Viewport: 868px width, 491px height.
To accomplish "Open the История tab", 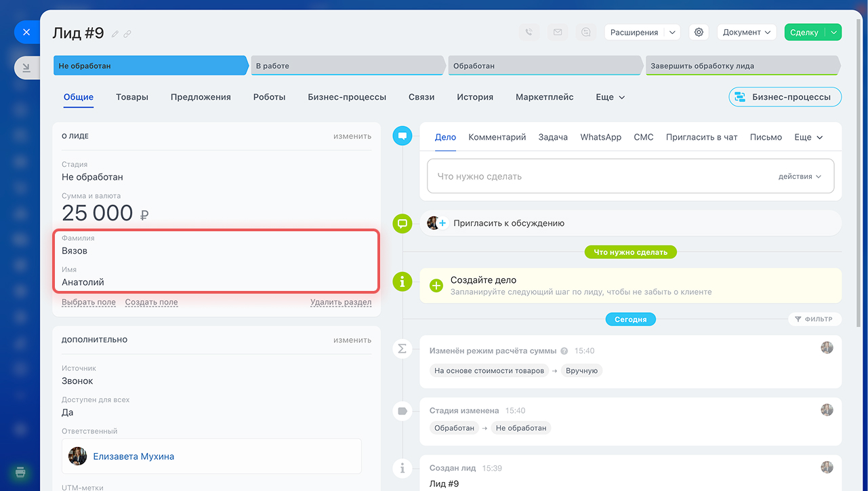I will coord(475,97).
